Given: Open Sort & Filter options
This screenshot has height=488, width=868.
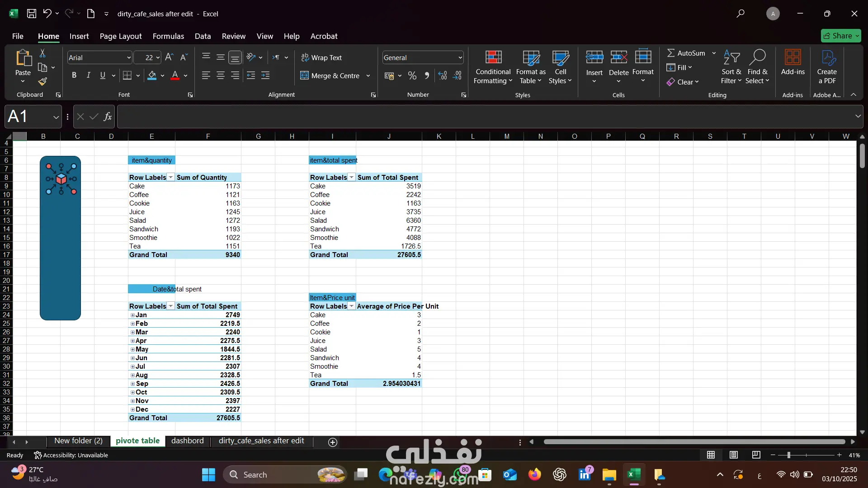Looking at the screenshot, I should (731, 67).
